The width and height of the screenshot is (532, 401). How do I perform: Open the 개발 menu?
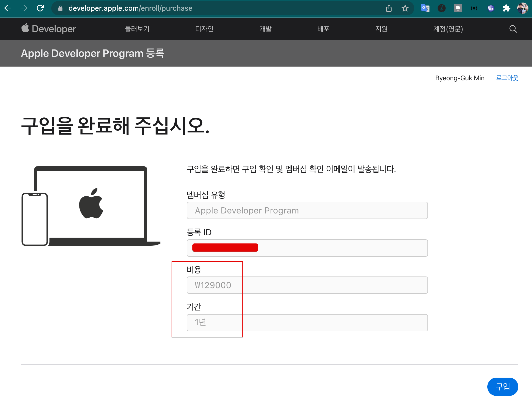point(265,29)
